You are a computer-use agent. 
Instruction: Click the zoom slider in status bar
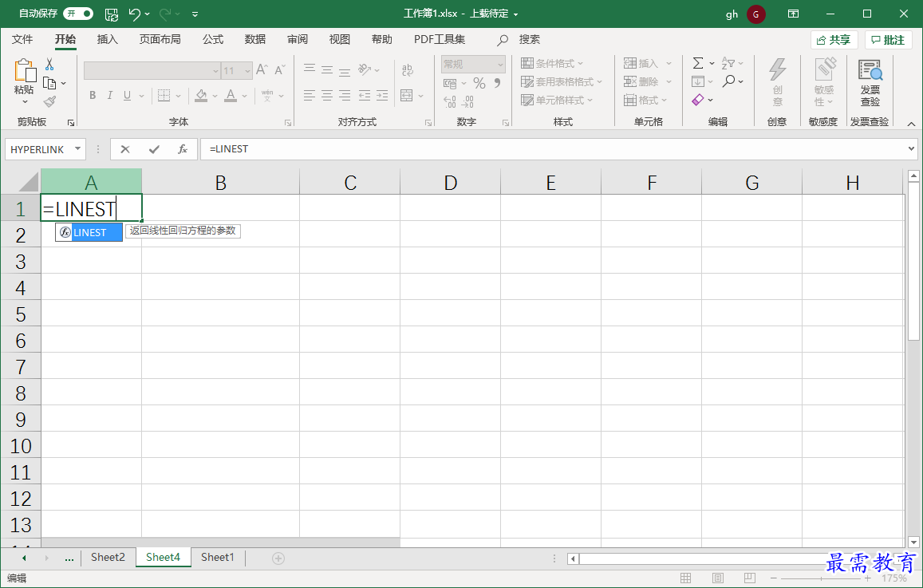[x=821, y=578]
